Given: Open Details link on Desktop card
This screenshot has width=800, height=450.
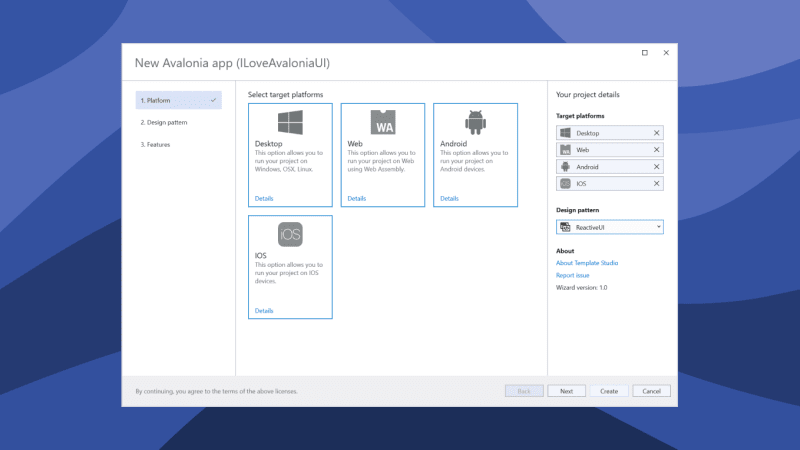Looking at the screenshot, I should pyautogui.click(x=264, y=198).
